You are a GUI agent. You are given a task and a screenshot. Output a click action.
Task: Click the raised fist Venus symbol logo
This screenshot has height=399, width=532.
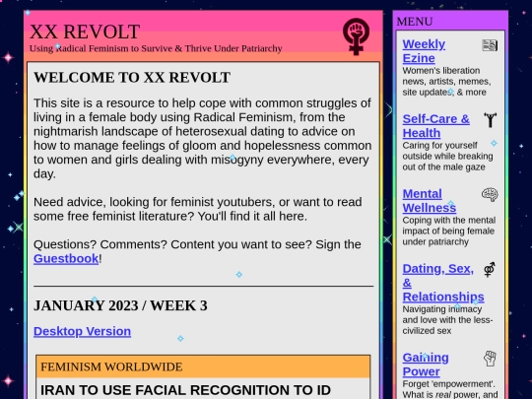tap(356, 36)
